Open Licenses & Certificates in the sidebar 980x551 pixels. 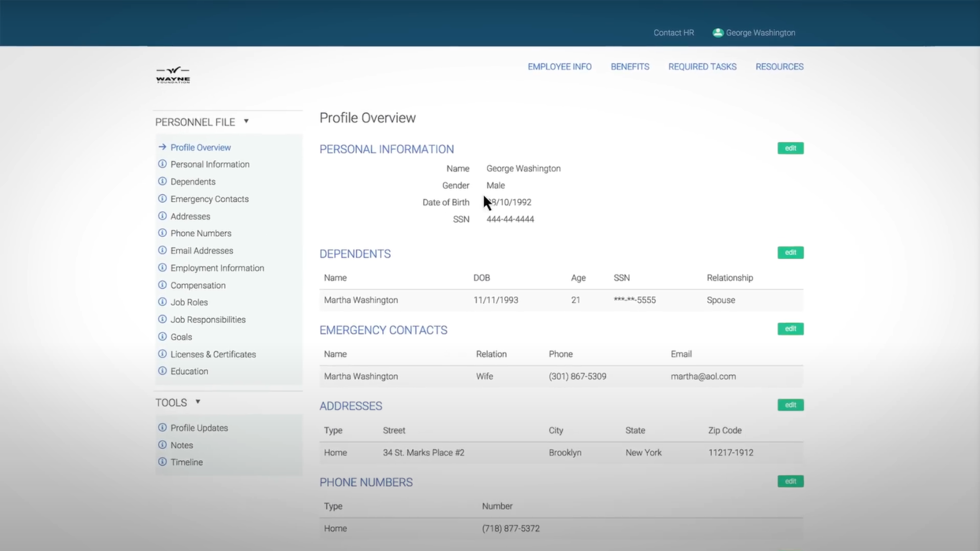point(213,354)
